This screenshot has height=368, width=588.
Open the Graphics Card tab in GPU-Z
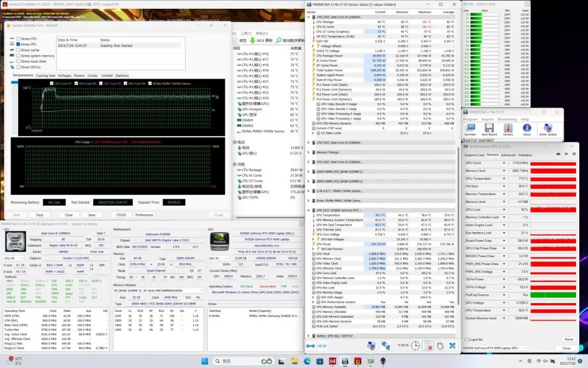(474, 155)
